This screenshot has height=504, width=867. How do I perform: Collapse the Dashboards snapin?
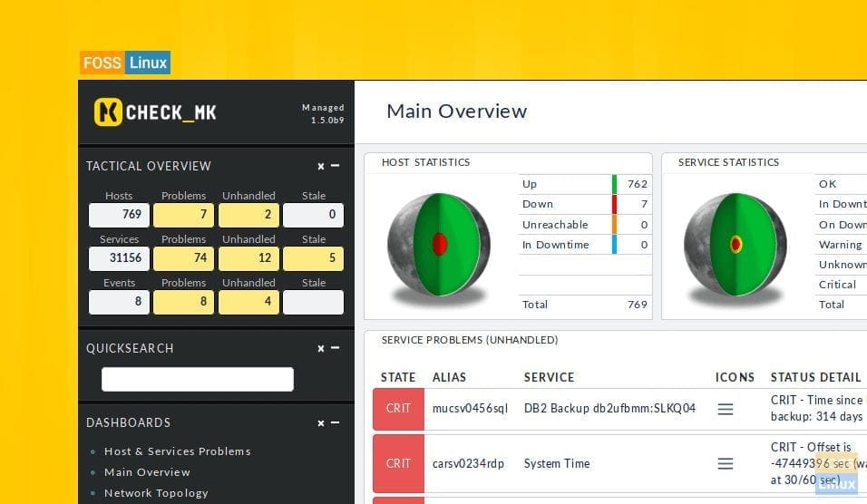[x=335, y=422]
